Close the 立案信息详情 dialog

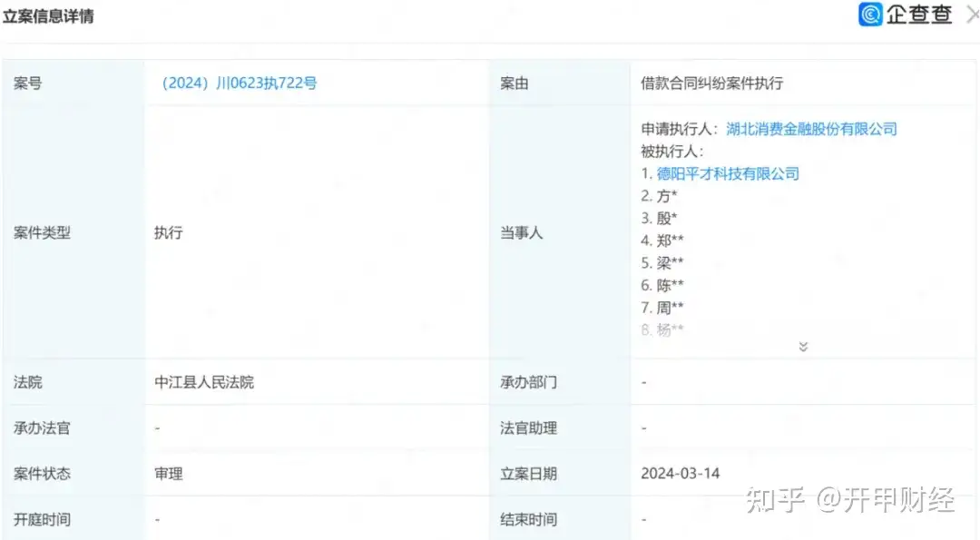click(x=973, y=15)
